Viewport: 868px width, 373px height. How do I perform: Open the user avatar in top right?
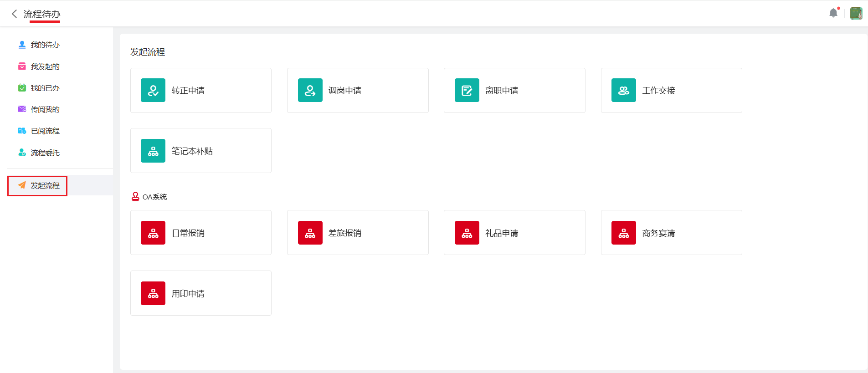point(856,13)
